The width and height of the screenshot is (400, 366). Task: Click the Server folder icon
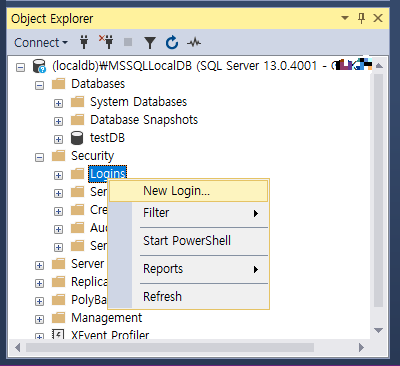pyautogui.click(x=59, y=264)
